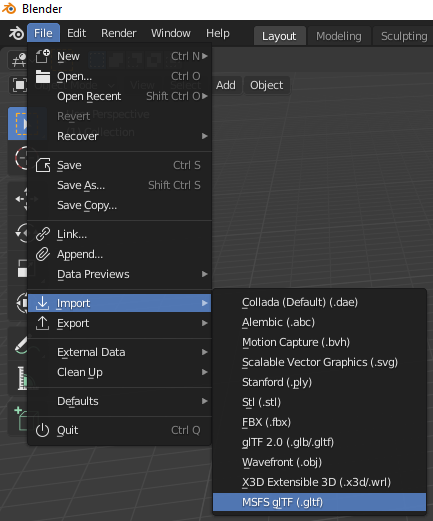The height and width of the screenshot is (521, 433).
Task: Import Stl (.stl) file
Action: coord(319,402)
